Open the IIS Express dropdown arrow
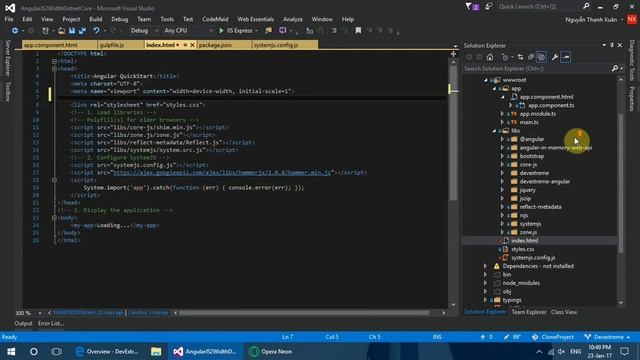The height and width of the screenshot is (360, 640). (x=256, y=31)
